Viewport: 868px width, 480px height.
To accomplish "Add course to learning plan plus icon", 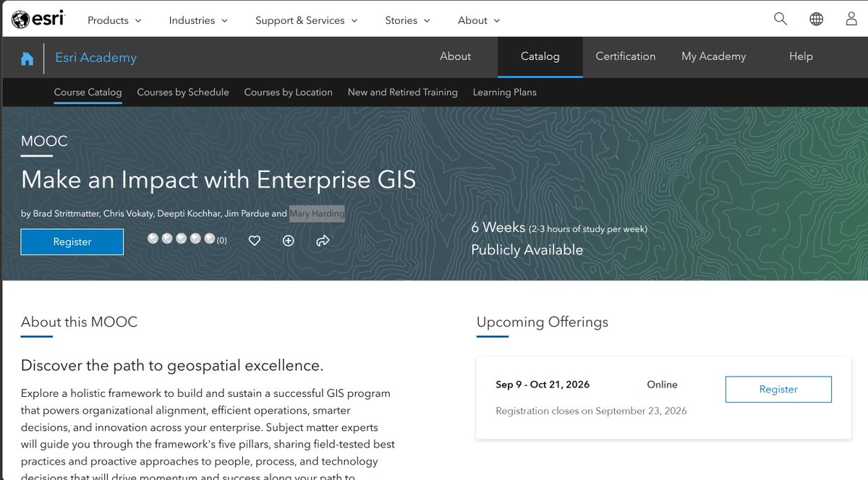I will (x=289, y=241).
